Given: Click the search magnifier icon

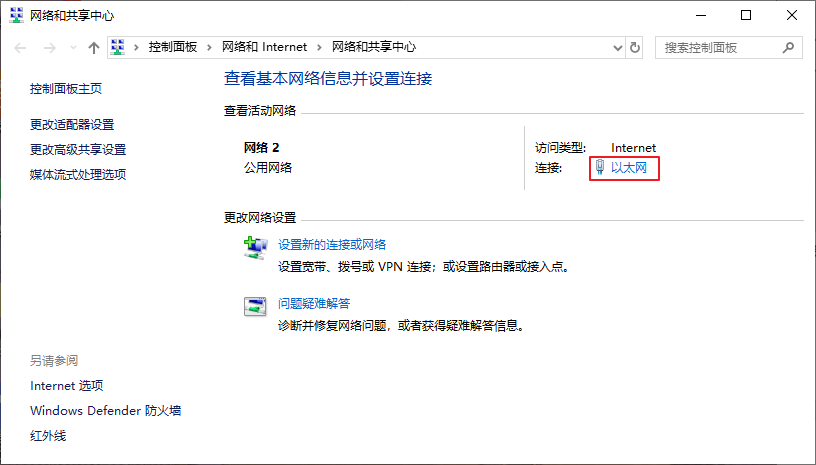Looking at the screenshot, I should tap(788, 47).
